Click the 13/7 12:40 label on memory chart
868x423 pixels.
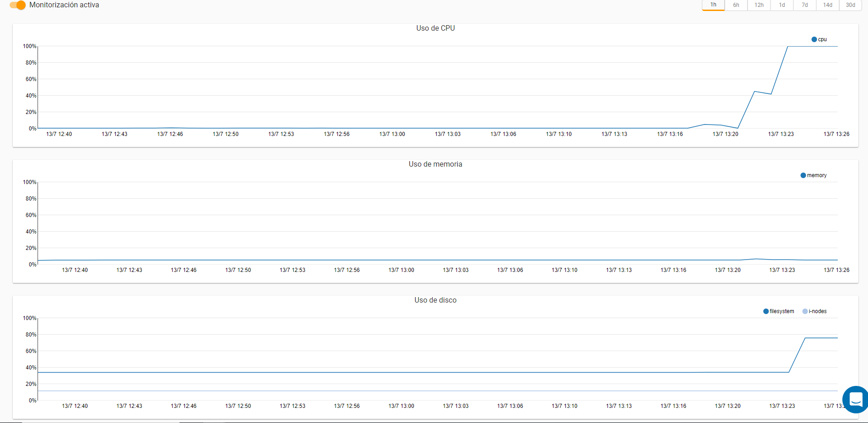click(75, 270)
